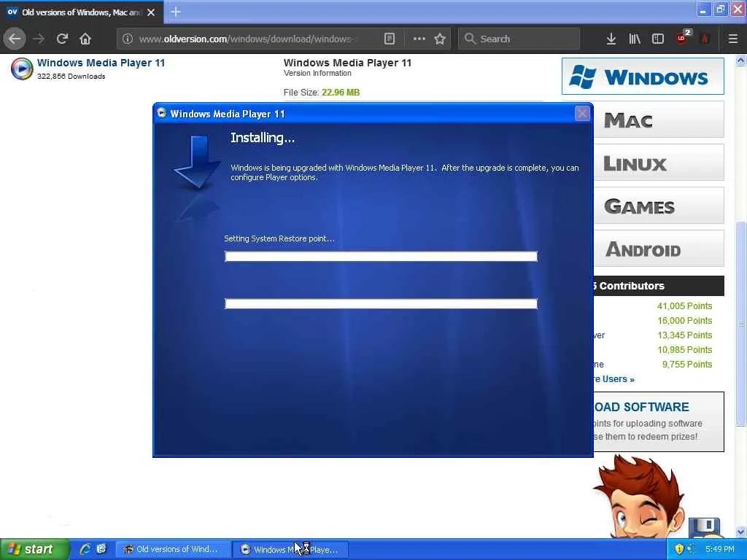Click the Firefox forward arrow
Image resolution: width=747 pixels, height=560 pixels.
[39, 39]
